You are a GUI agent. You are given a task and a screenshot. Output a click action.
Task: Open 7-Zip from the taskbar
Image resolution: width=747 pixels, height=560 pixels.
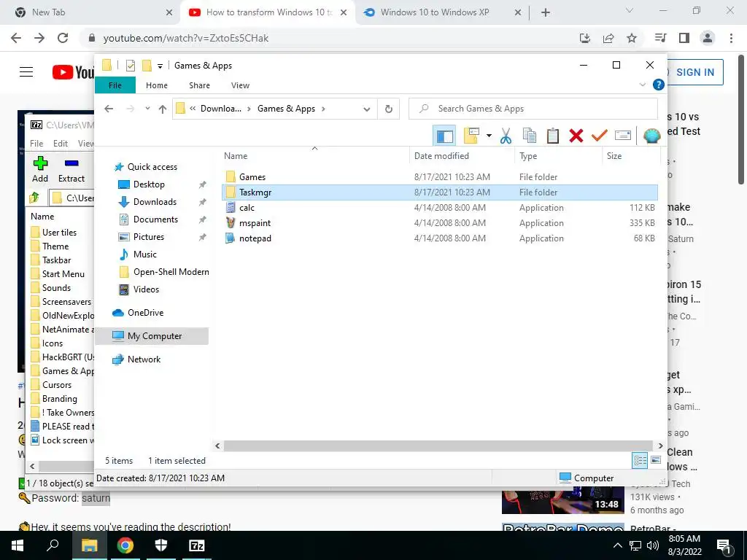197,545
